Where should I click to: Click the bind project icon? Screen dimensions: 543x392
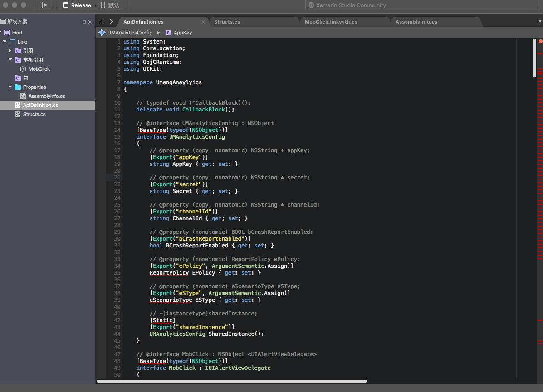(x=12, y=42)
